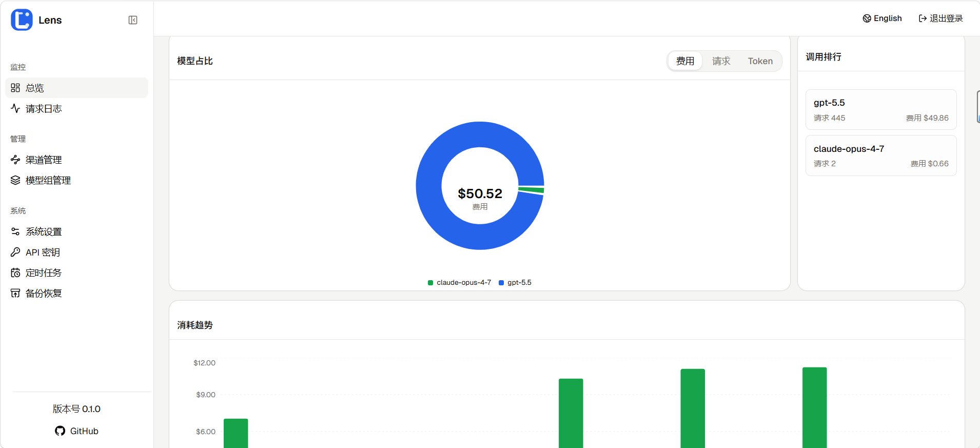Click the API 密钥 key icon

tap(15, 252)
